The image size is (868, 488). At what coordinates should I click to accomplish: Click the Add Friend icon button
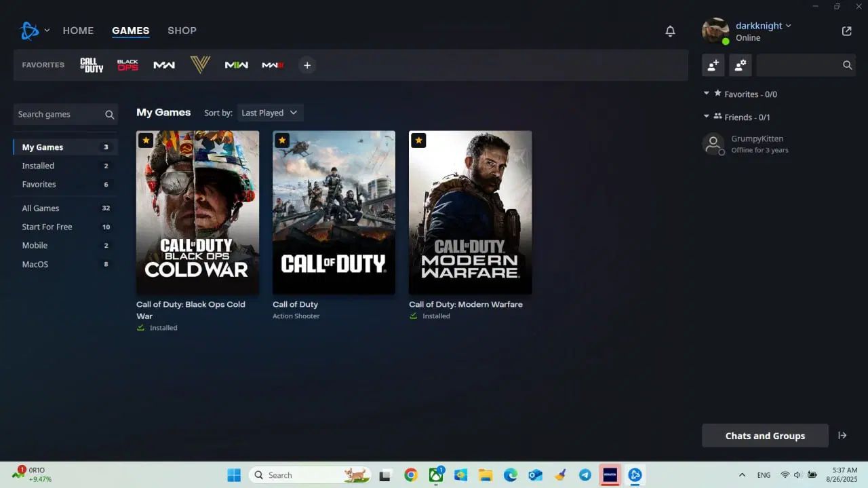pos(713,65)
